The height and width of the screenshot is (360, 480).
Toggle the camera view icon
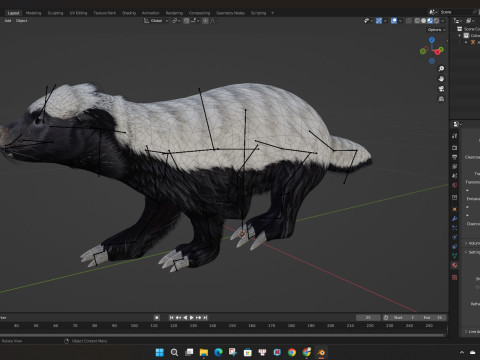pos(441,89)
